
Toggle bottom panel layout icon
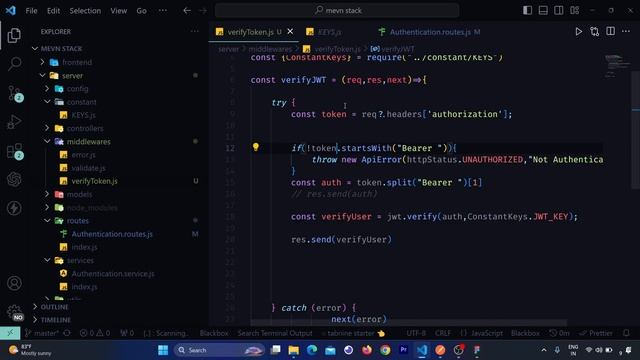click(543, 11)
